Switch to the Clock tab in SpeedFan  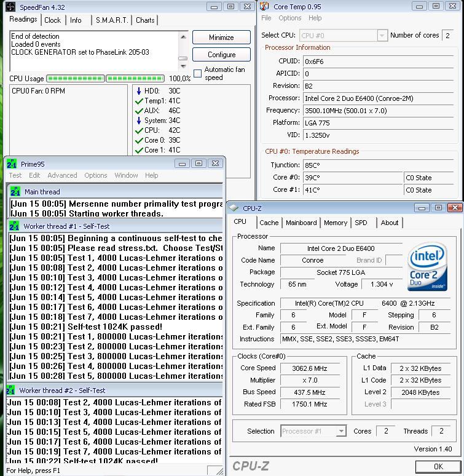[52, 20]
